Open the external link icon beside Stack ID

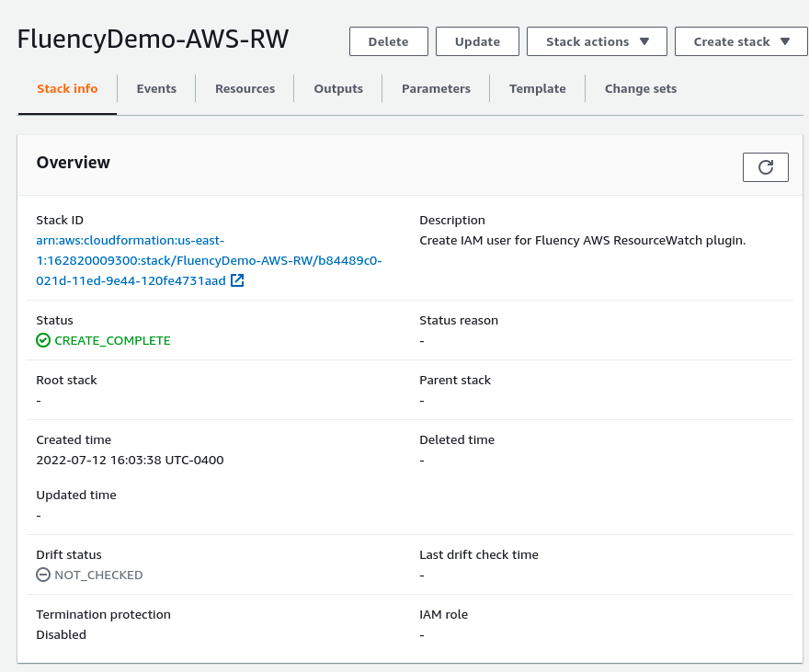(237, 280)
